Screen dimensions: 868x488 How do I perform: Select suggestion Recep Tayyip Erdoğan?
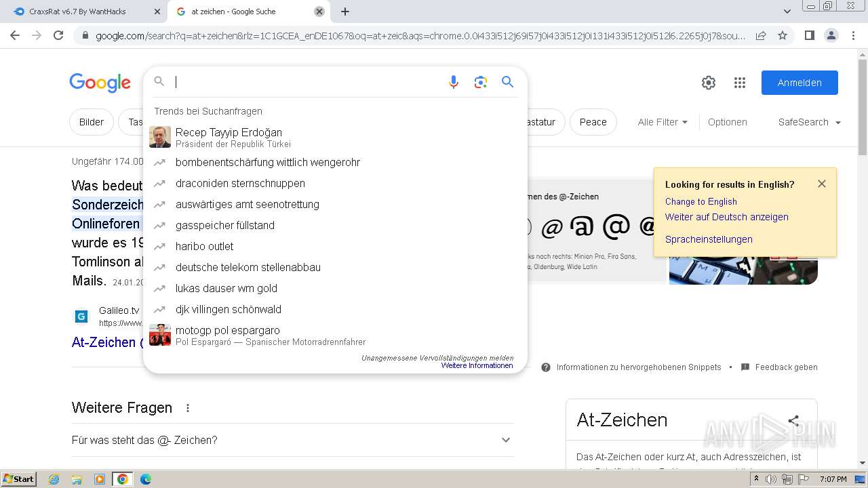click(335, 137)
